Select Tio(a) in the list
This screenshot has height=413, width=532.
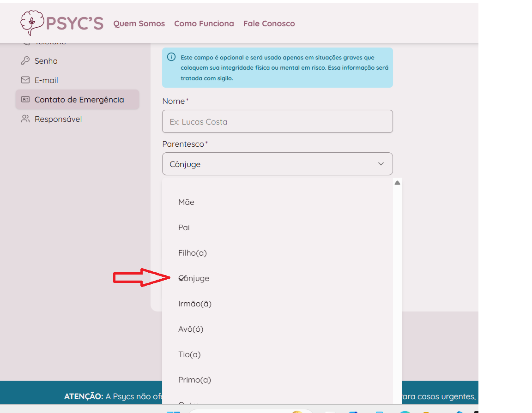[189, 354]
